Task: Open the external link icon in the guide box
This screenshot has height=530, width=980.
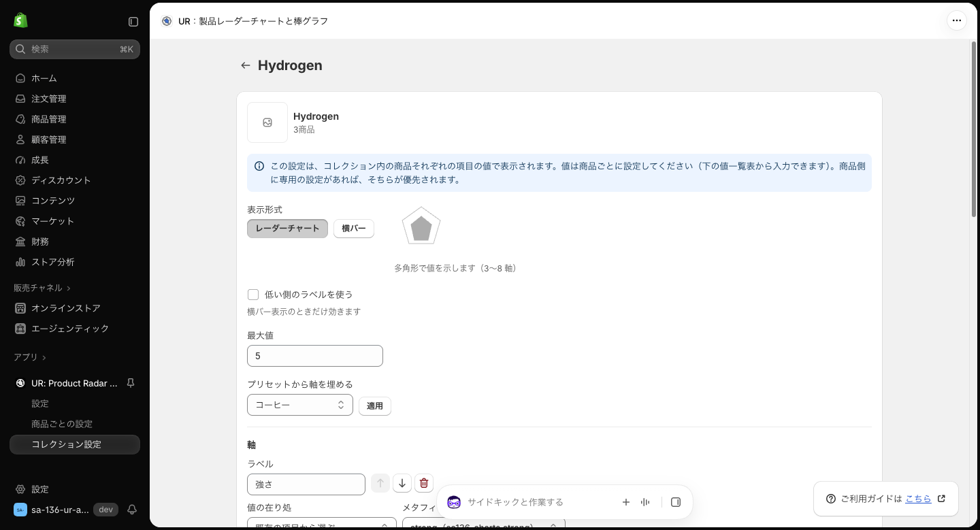Action: click(x=942, y=499)
